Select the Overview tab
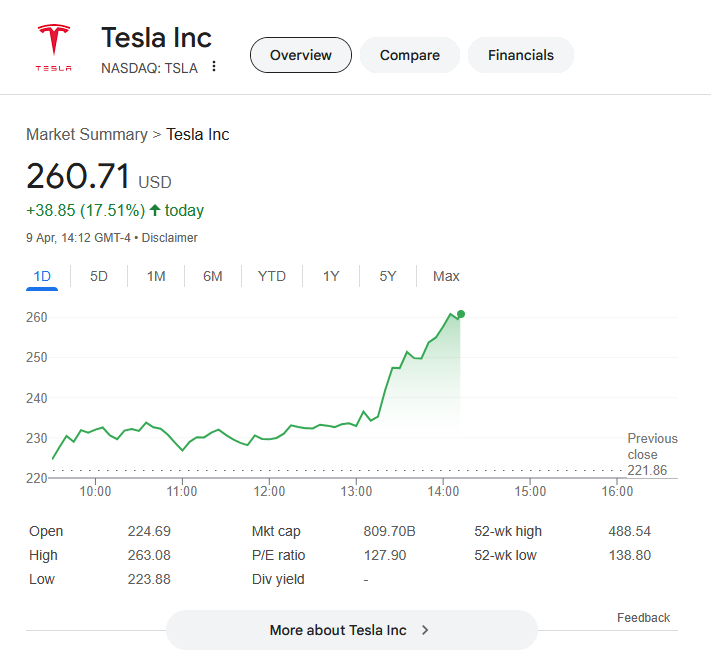Image resolution: width=711 pixels, height=658 pixels. [x=301, y=55]
